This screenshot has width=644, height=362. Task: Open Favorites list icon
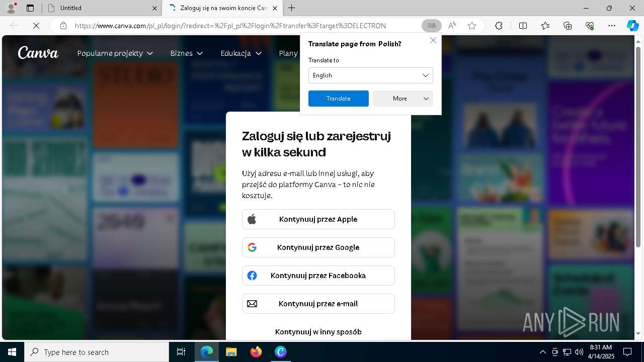(545, 26)
